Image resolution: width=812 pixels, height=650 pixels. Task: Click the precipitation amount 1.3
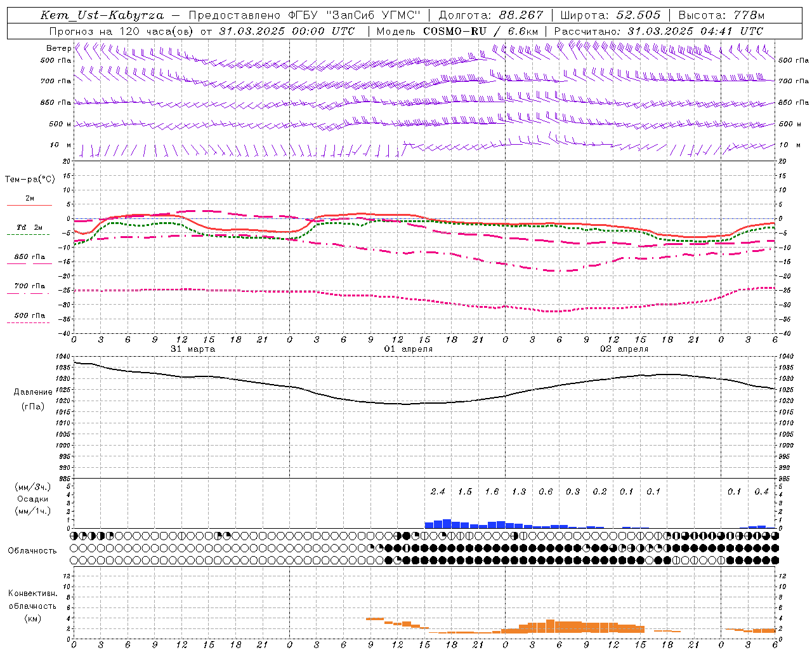pyautogui.click(x=519, y=491)
